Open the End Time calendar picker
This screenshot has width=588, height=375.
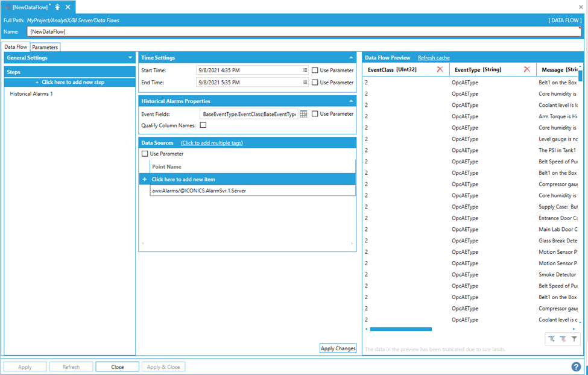pyautogui.click(x=305, y=83)
